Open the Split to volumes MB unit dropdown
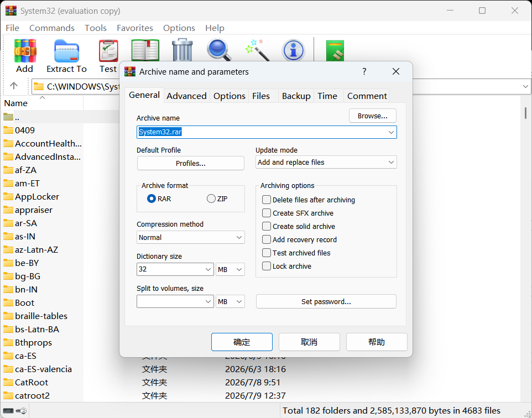 click(x=230, y=301)
